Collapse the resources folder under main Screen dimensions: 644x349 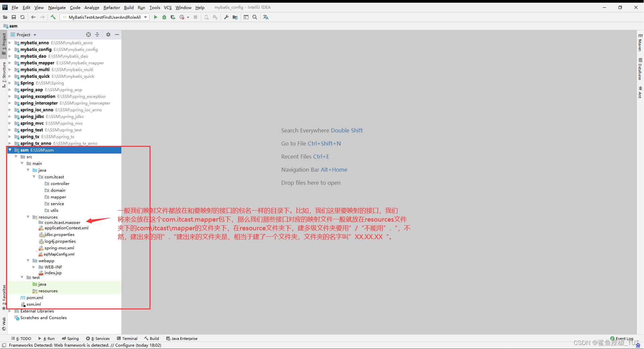click(28, 217)
